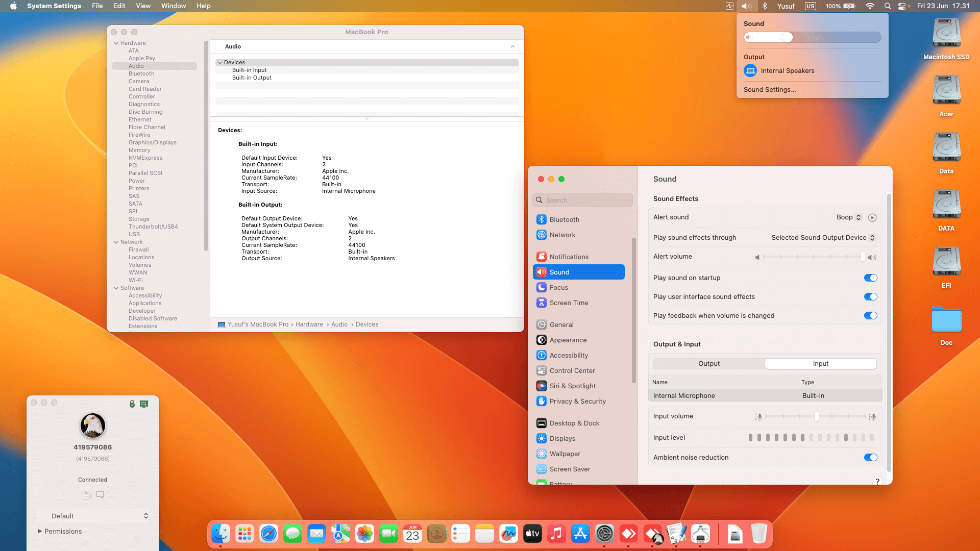This screenshot has height=551, width=980.
Task: Open Photos app from the Dock
Action: tap(364, 534)
